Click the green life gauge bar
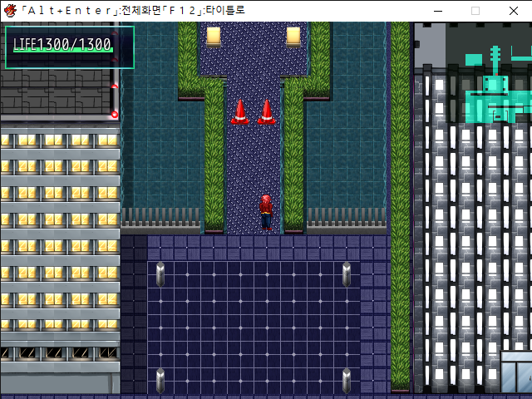This screenshot has height=399, width=532. click(x=63, y=50)
